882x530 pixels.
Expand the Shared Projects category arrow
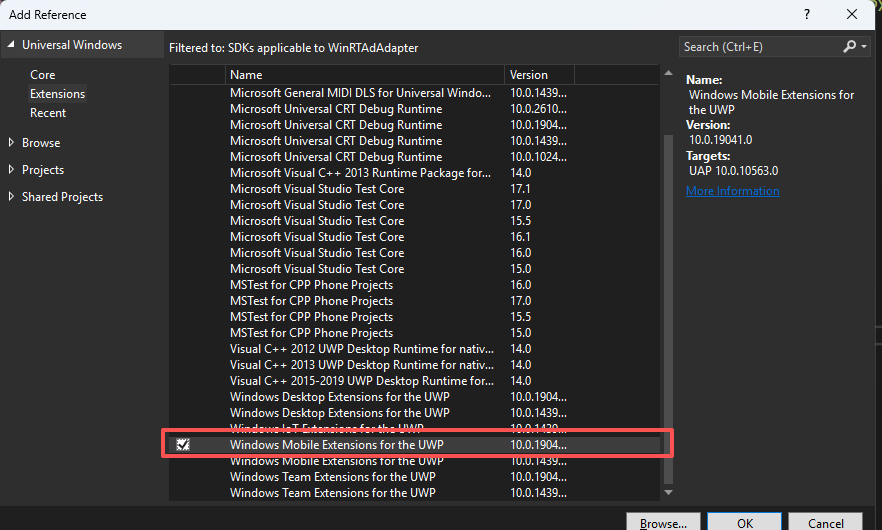coord(11,197)
